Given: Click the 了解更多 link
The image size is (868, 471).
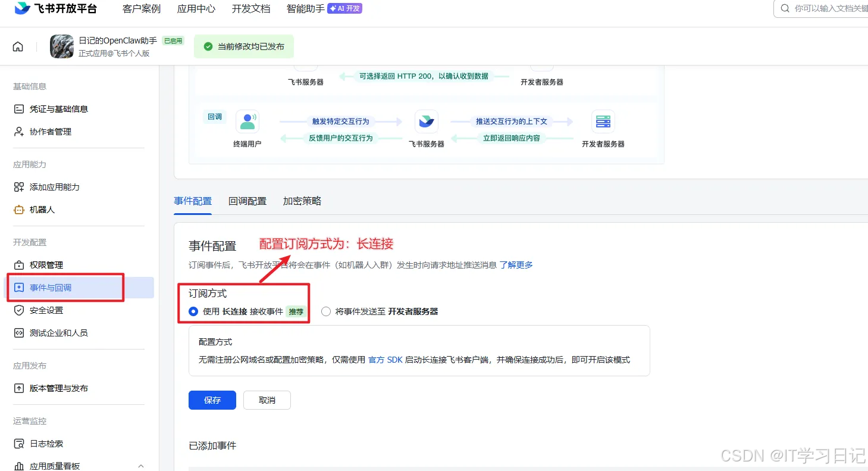Looking at the screenshot, I should 516,264.
